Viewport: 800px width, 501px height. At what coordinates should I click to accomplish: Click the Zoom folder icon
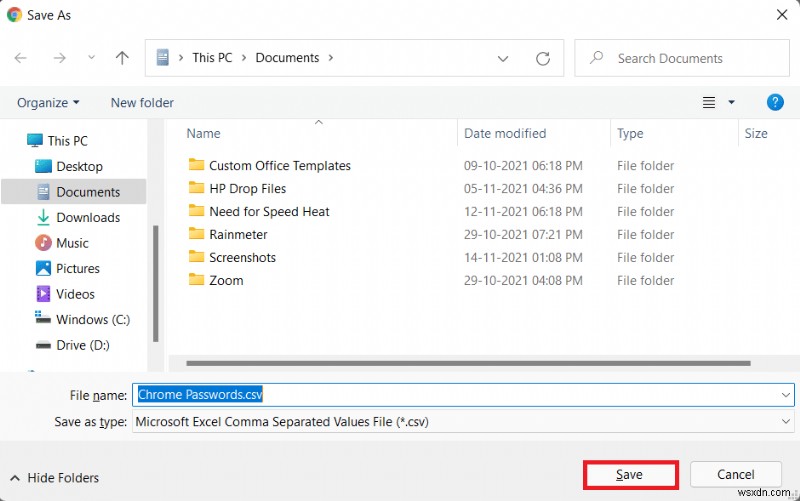(x=196, y=279)
